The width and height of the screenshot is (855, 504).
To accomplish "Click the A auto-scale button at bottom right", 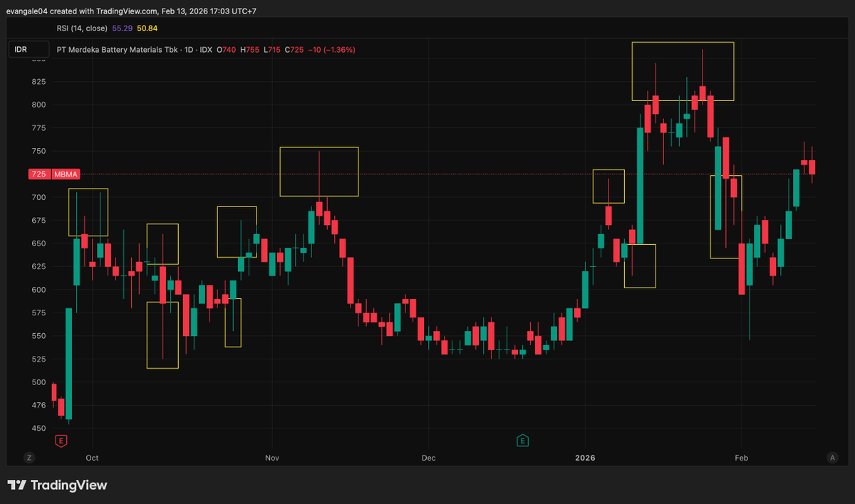I will pyautogui.click(x=831, y=458).
